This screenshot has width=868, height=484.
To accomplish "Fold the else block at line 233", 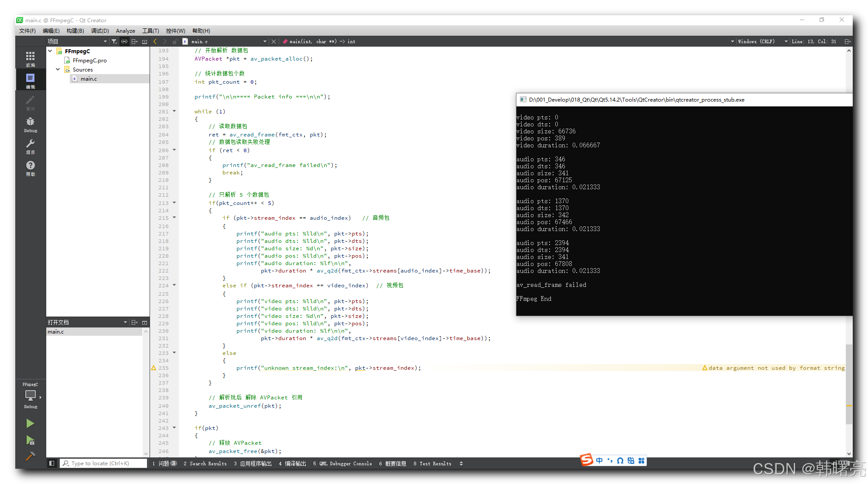I will (174, 352).
